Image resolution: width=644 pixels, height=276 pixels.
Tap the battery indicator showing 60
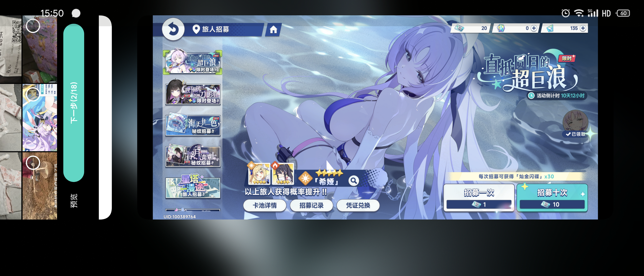tap(623, 13)
